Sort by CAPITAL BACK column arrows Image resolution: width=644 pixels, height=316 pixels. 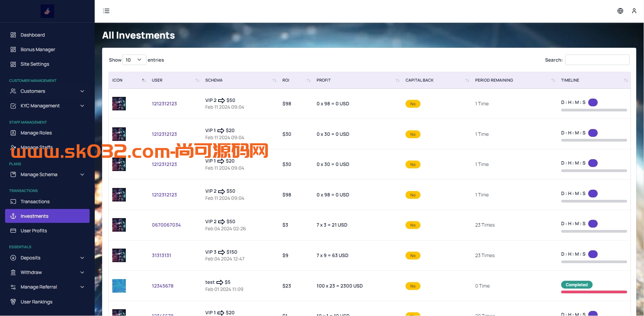[467, 80]
